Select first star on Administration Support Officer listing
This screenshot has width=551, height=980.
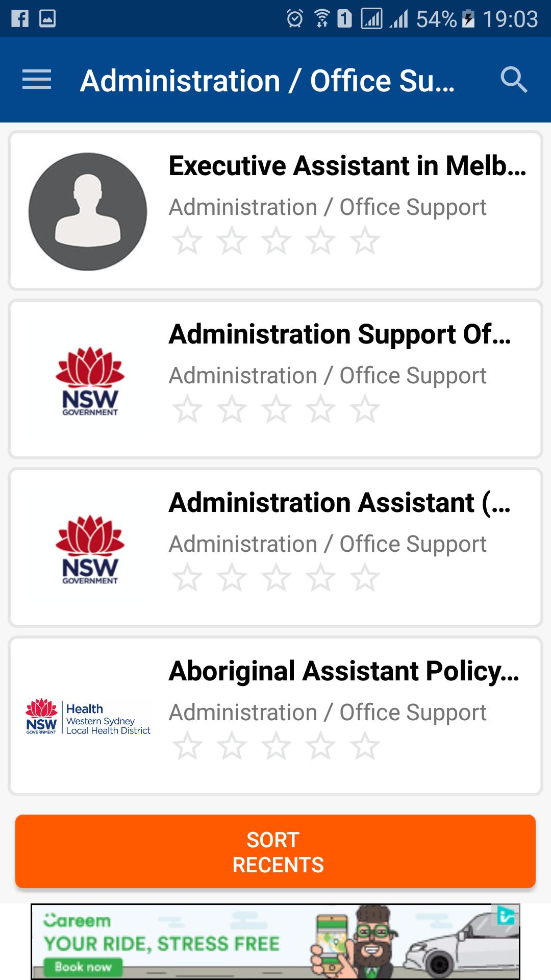(187, 409)
